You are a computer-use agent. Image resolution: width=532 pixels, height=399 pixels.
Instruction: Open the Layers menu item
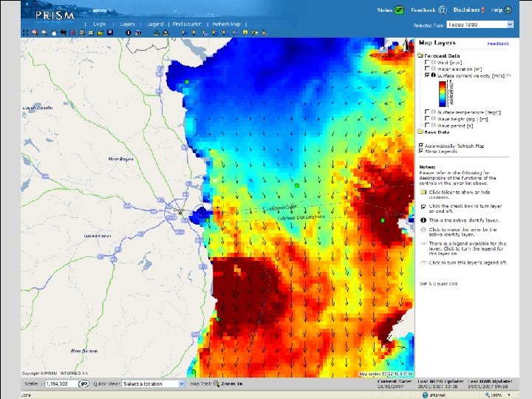(x=127, y=24)
